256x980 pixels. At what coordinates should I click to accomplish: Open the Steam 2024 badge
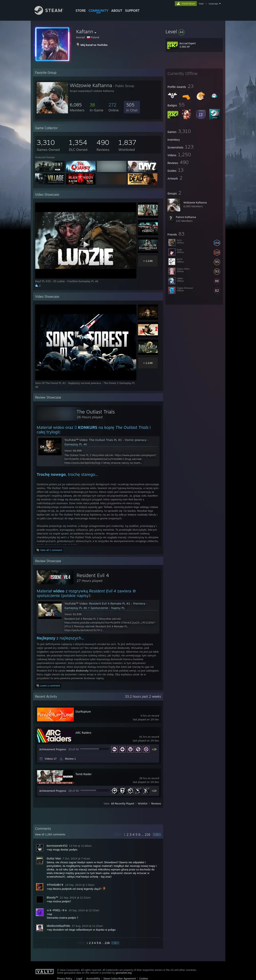click(215, 114)
